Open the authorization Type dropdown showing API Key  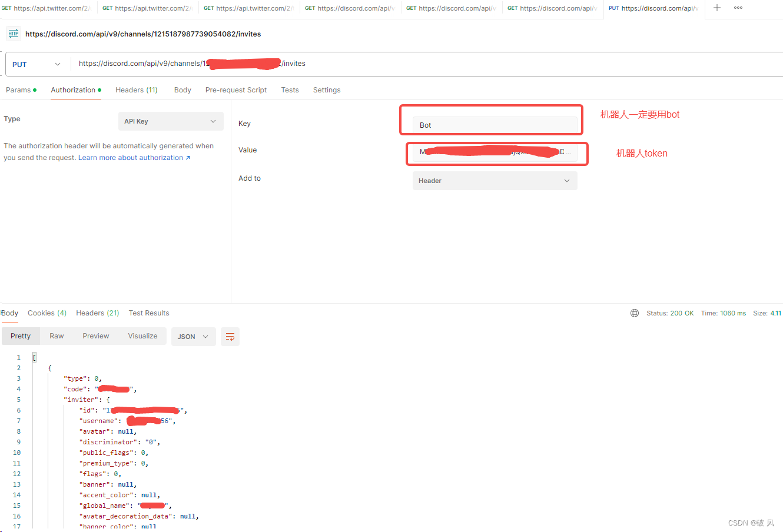(171, 121)
